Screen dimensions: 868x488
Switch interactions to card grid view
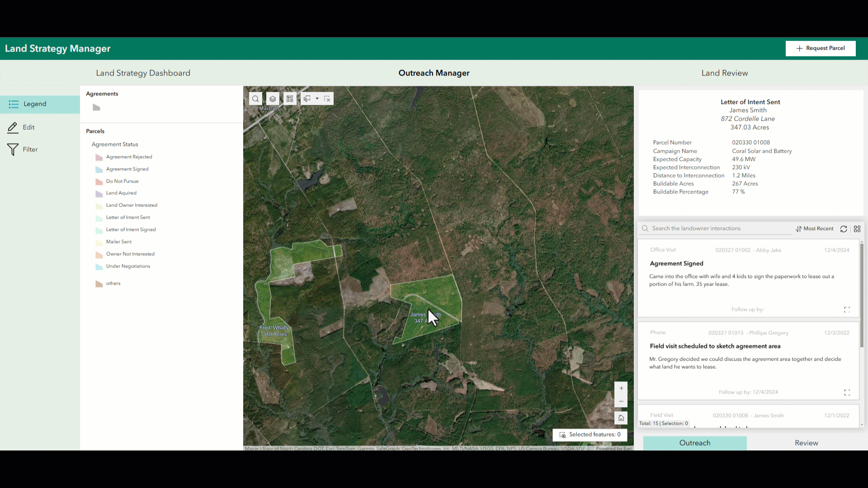pos(857,229)
